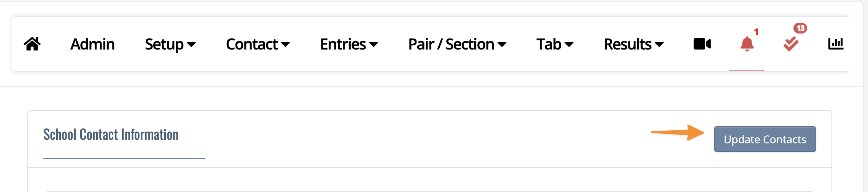This screenshot has width=868, height=192.
Task: Click the Update Contacts button
Action: pyautogui.click(x=765, y=139)
